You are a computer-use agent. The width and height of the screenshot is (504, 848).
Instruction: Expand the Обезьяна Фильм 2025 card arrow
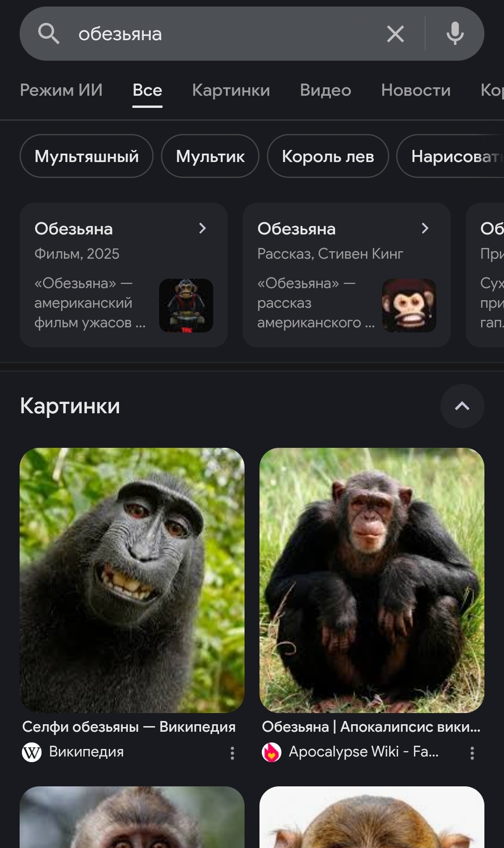tap(203, 228)
